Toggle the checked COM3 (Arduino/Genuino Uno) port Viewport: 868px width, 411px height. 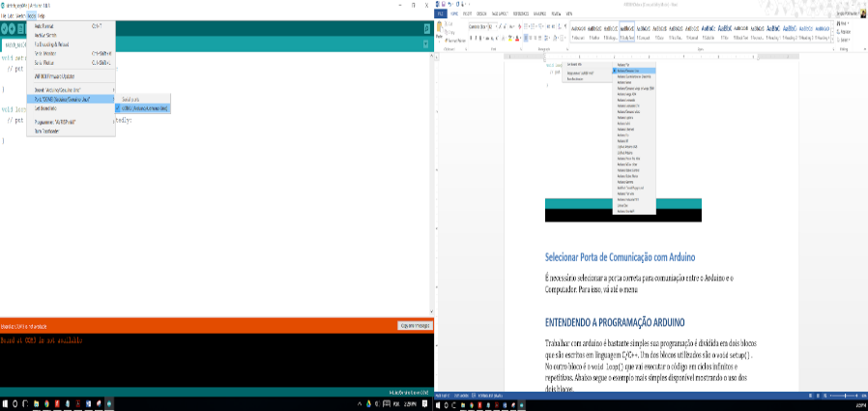[143, 108]
